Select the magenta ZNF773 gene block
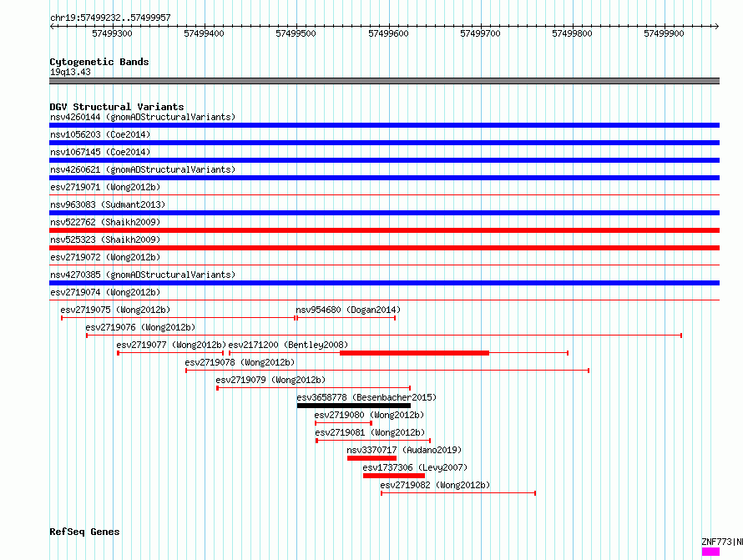Viewport: 743px width, 560px height. pos(710,552)
